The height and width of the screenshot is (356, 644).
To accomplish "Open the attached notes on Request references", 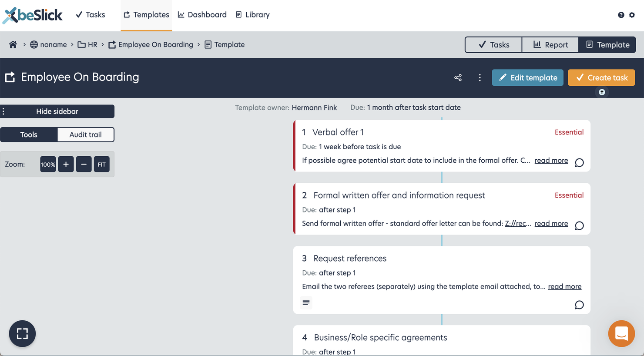I will tap(306, 302).
